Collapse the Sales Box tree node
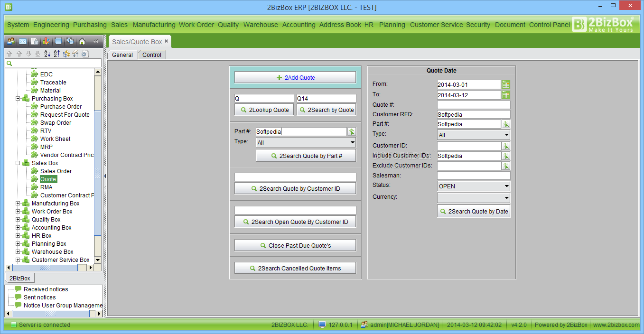Image resolution: width=644 pixels, height=334 pixels. coord(18,163)
